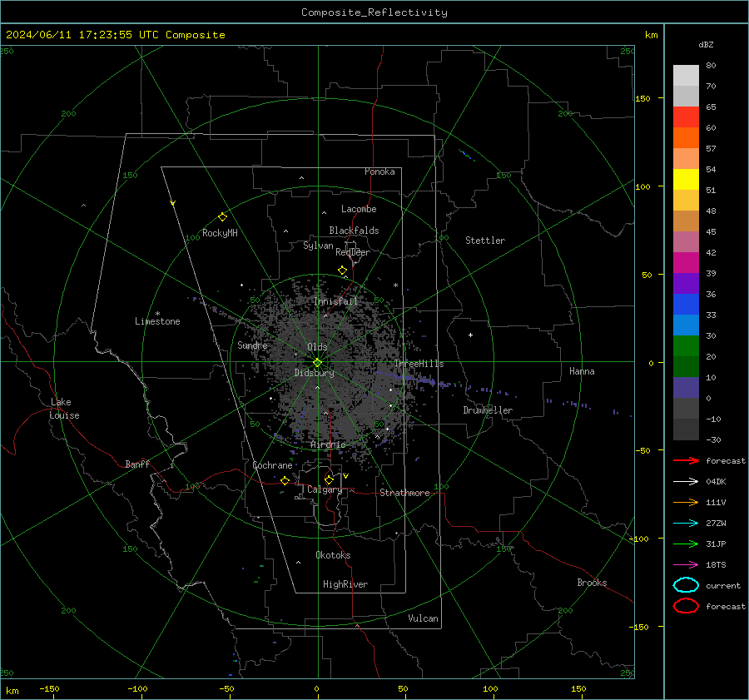Click the HighRiver city label
749x700 pixels.
pyautogui.click(x=345, y=584)
